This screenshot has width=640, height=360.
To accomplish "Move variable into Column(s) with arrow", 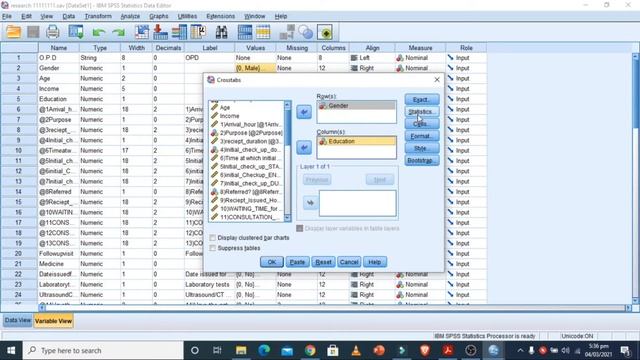I will [x=304, y=147].
